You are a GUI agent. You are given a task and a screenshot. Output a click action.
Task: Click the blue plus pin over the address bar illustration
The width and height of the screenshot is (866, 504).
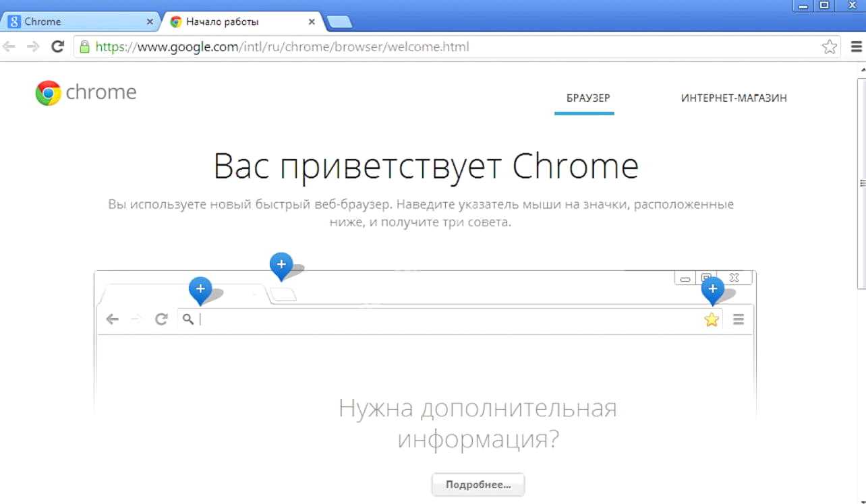pyautogui.click(x=200, y=289)
